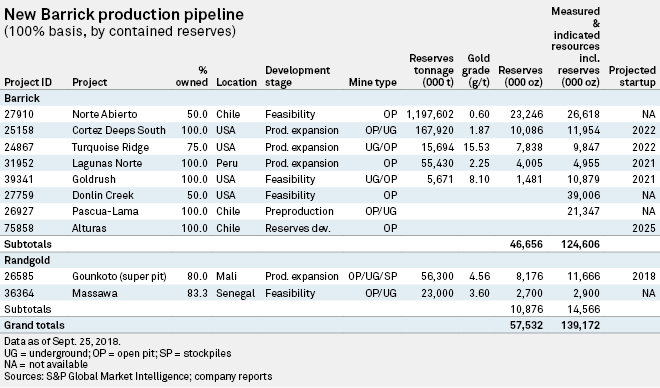
Task: Select Donlin Creek resources value 39,006
Action: tap(583, 195)
